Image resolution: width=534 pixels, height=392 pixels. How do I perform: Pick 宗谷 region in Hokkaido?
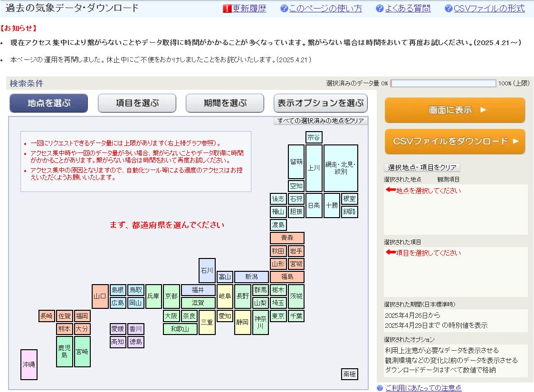[314, 137]
